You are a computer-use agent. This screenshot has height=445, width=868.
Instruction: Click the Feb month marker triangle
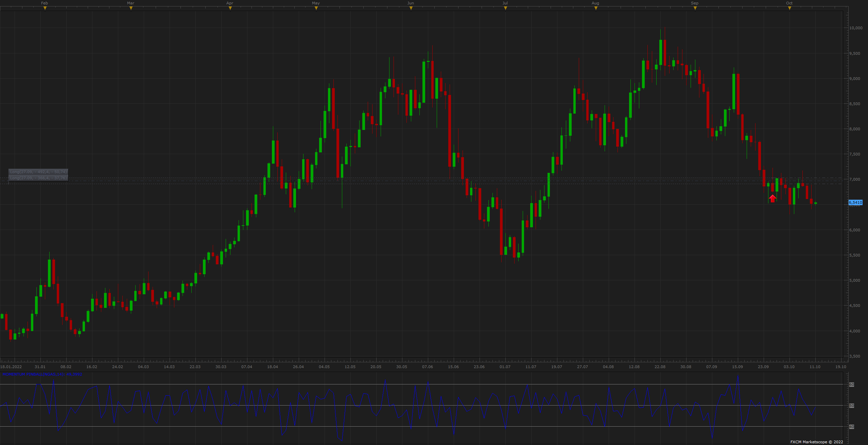[x=45, y=8]
